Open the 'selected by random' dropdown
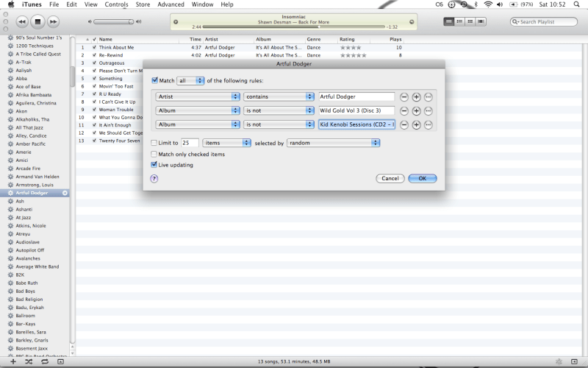 click(x=333, y=143)
